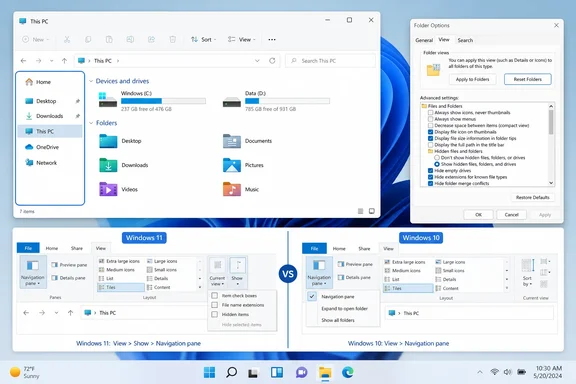
Task: Open the Documents folder in This PC
Action: 247,141
